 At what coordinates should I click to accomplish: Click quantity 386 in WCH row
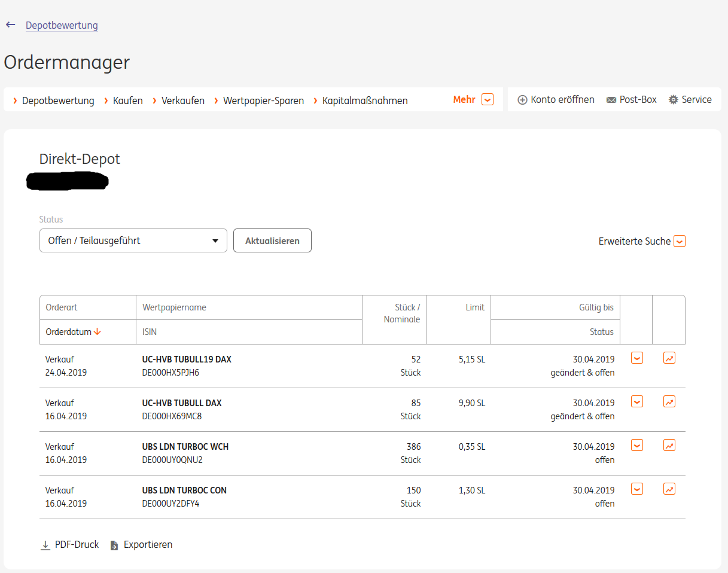pos(413,447)
